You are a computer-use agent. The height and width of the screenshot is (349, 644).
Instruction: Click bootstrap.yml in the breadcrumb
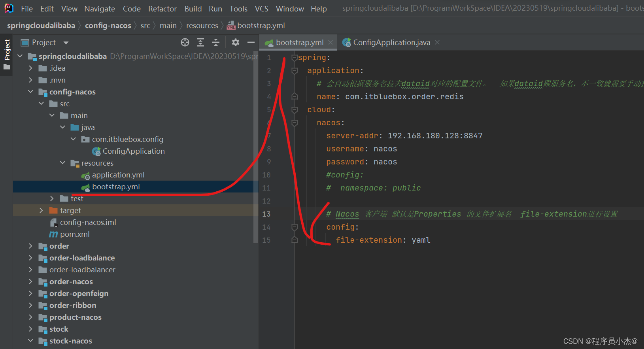(x=256, y=26)
